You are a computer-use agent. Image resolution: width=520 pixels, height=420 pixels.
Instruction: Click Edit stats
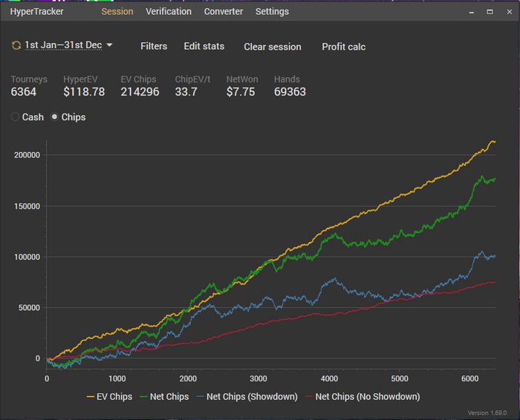pyautogui.click(x=204, y=46)
